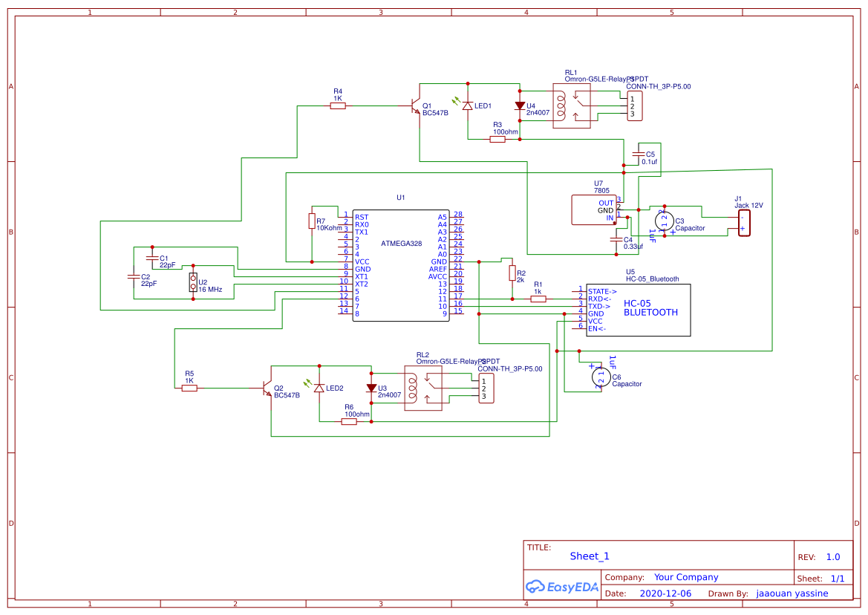Image resolution: width=868 pixels, height=615 pixels.
Task: Click the EasyEDA logo in title block
Action: pyautogui.click(x=561, y=587)
